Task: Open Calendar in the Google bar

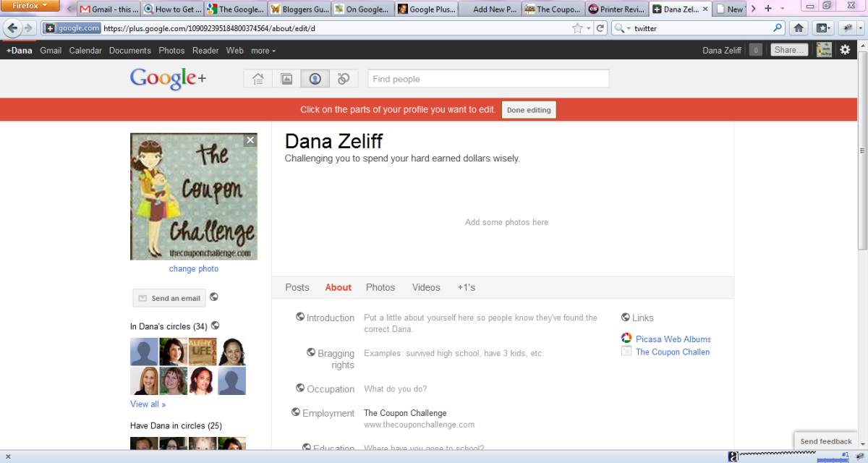Action: click(85, 51)
